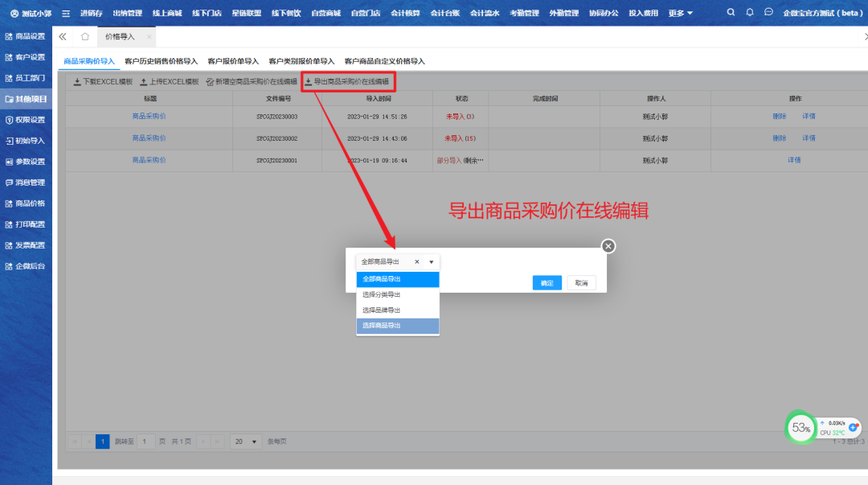Clear the 全部商品导出 selection with small x
The height and width of the screenshot is (485, 868).
click(416, 262)
